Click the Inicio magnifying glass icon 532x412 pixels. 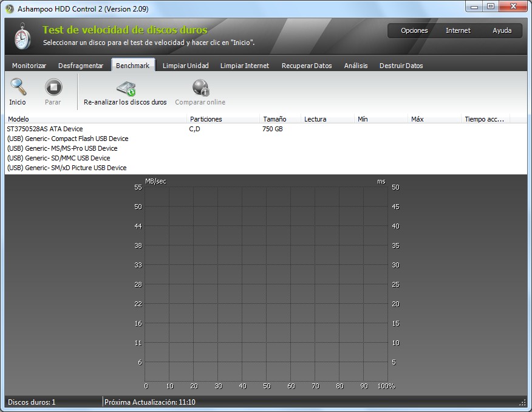18,87
